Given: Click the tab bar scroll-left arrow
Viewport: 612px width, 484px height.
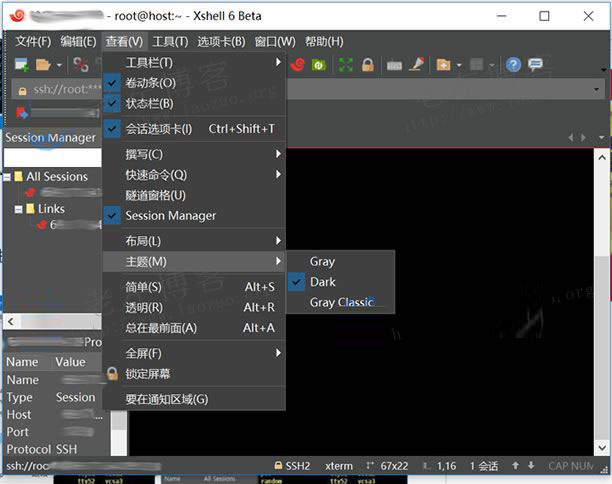Looking at the screenshot, I should [x=571, y=137].
